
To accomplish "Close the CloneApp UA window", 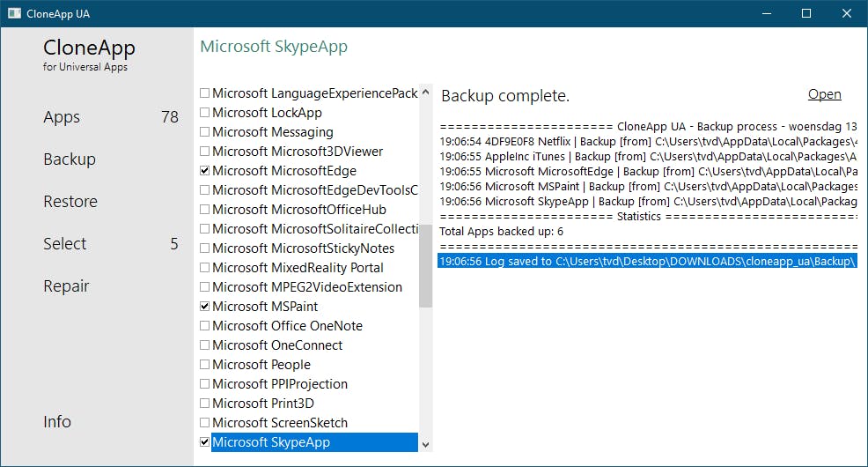I will coord(847,13).
